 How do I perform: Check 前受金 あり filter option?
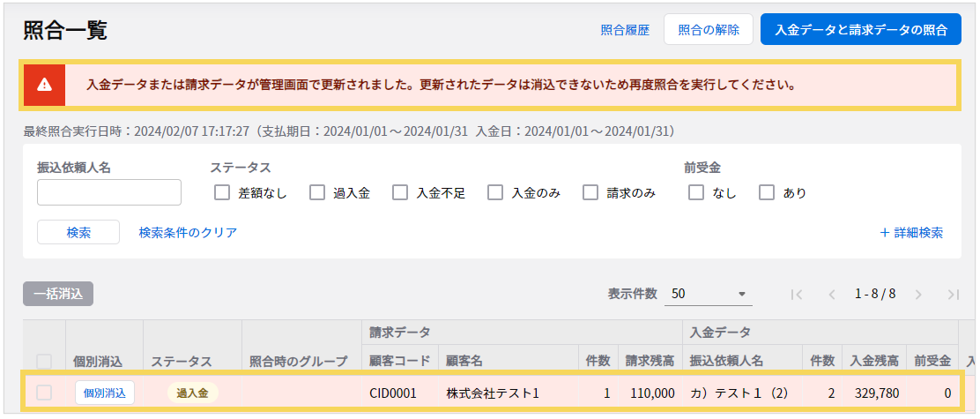767,192
